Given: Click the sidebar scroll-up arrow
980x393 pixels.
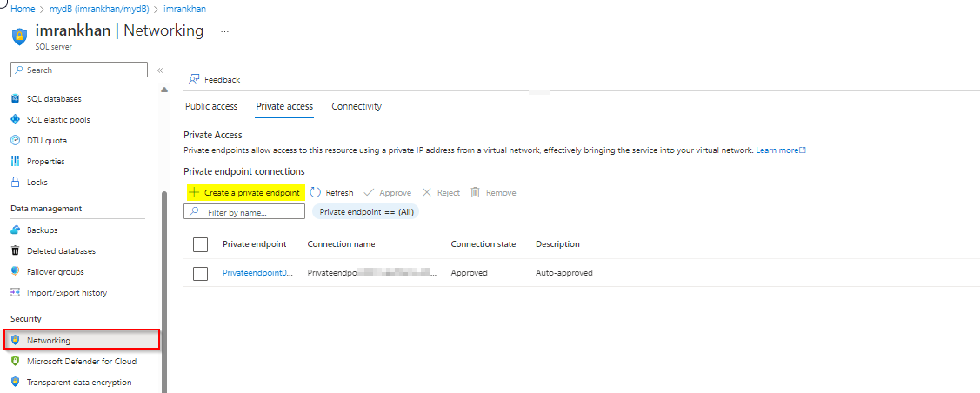Looking at the screenshot, I should [164, 90].
